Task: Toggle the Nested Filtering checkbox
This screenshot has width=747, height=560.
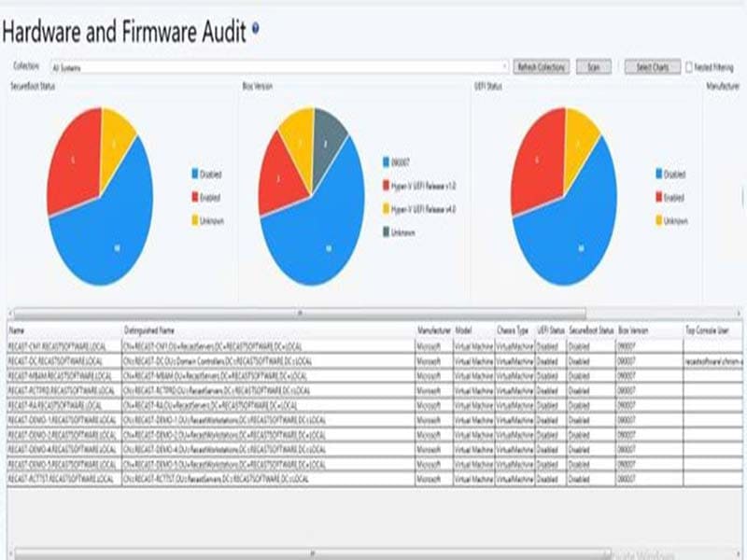Action: tap(689, 67)
